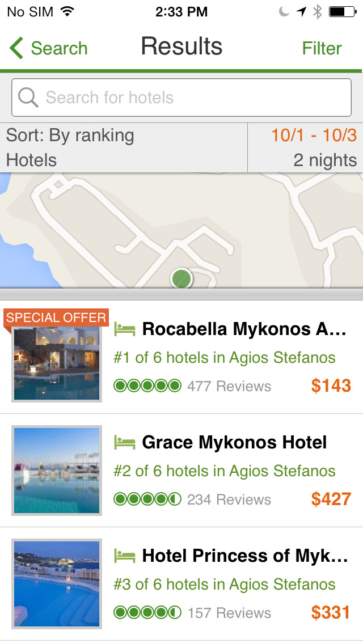The height and width of the screenshot is (644, 363).
Task: Change the Hotels lodging type
Action: coord(32,160)
